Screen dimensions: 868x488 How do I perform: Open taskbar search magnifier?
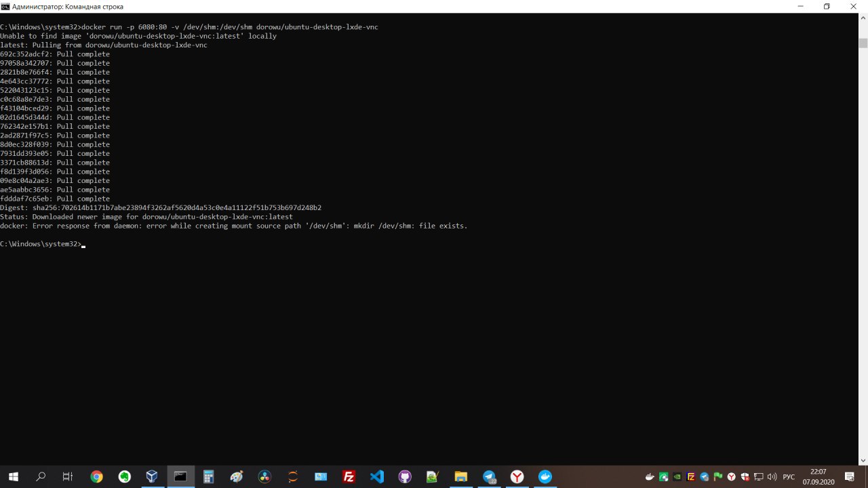[41, 476]
